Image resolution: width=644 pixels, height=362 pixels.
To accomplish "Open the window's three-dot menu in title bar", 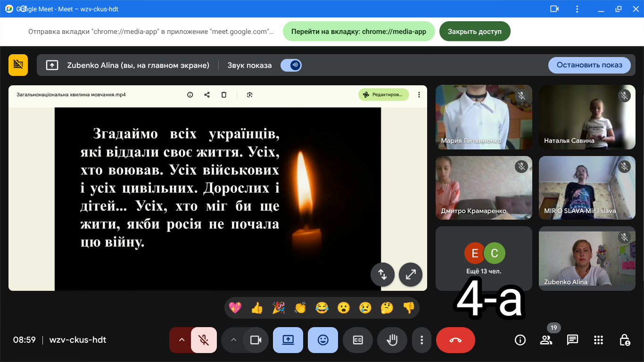I will (x=577, y=8).
